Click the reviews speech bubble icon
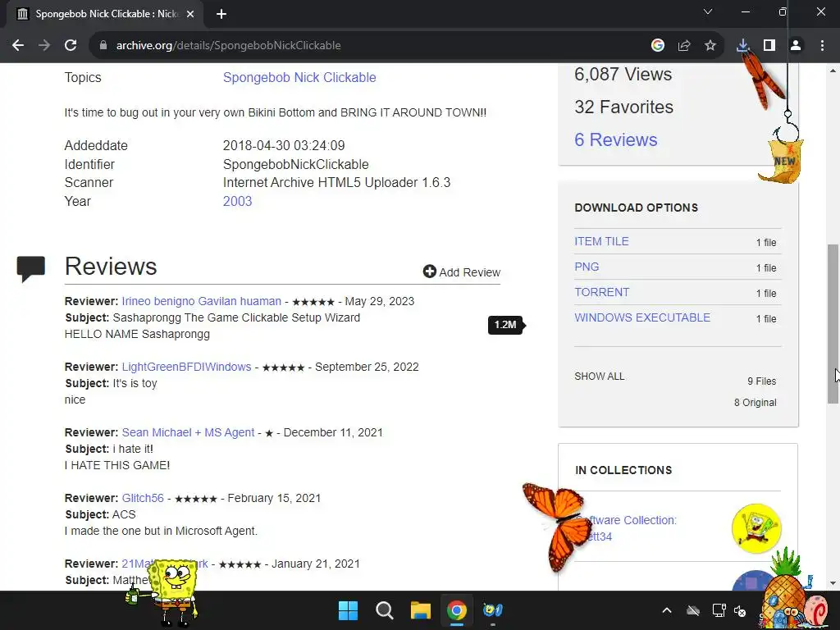This screenshot has width=840, height=630. (x=30, y=269)
